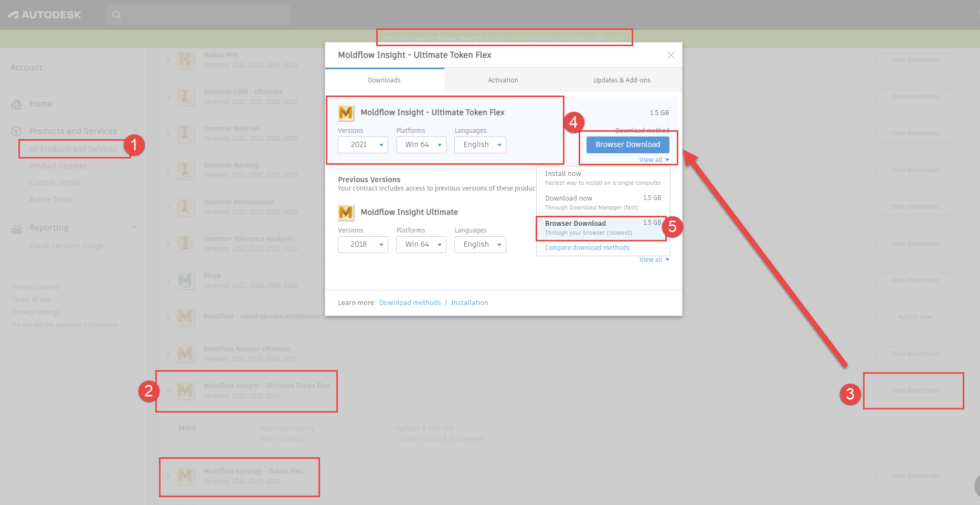Image resolution: width=980 pixels, height=505 pixels.
Task: Open the Versions 2021 dropdown
Action: click(x=363, y=144)
